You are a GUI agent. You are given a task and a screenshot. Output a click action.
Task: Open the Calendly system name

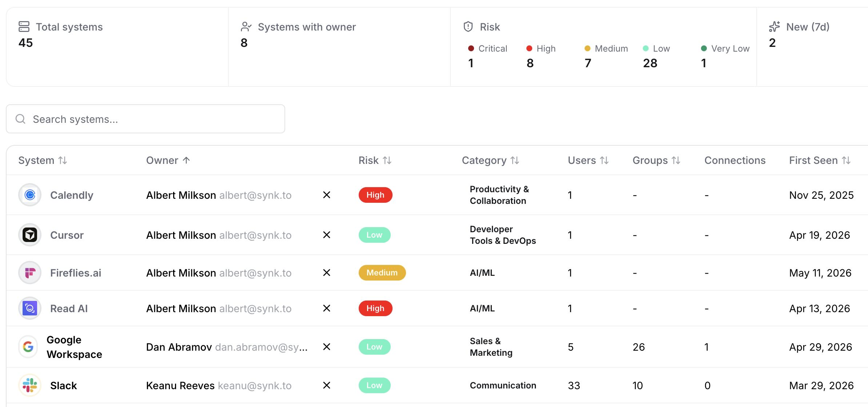coord(72,195)
